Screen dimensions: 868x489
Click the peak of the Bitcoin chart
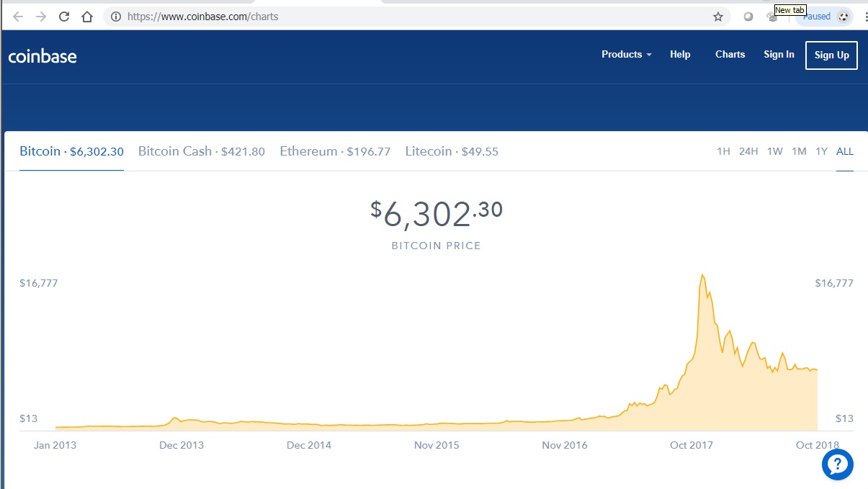702,275
